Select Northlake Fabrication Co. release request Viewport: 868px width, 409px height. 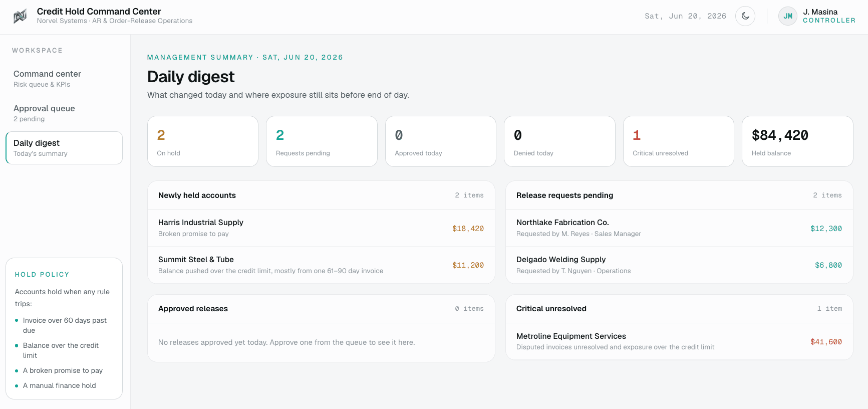click(x=679, y=228)
